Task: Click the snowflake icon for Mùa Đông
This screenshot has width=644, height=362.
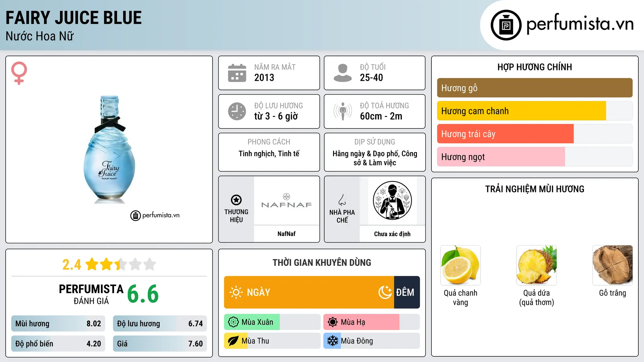Action: click(333, 341)
